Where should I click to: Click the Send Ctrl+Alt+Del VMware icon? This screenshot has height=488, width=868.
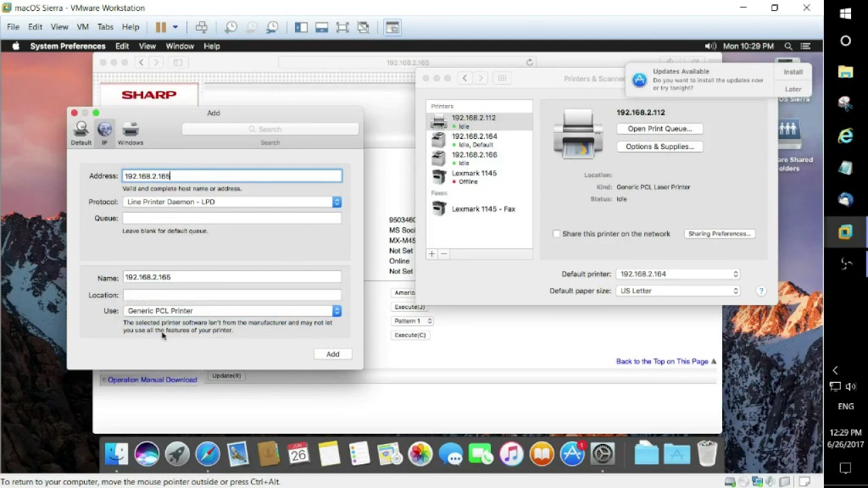[201, 27]
